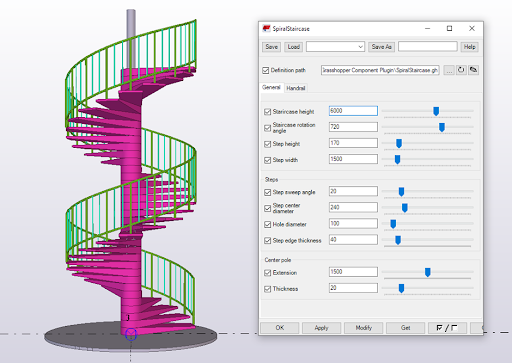The width and height of the screenshot is (512, 363).
Task: Toggle the Step width checkbox
Action: (267, 160)
